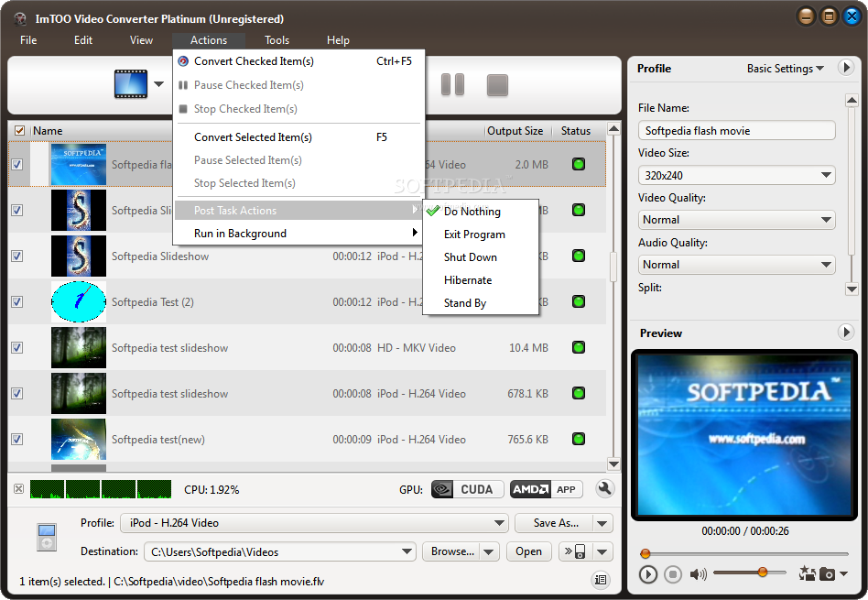Click the Convert Checked Item(s) icon

(x=183, y=61)
